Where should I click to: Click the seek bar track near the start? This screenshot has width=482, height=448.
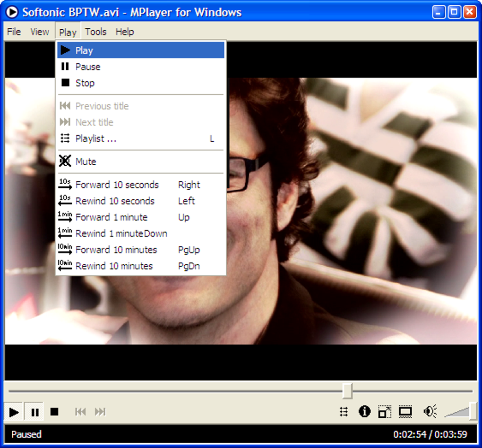coord(18,391)
